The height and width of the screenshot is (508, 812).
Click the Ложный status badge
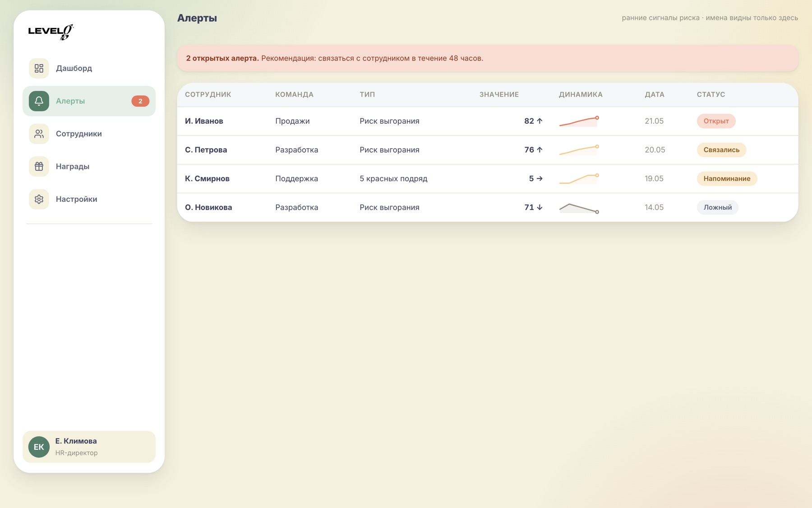718,207
